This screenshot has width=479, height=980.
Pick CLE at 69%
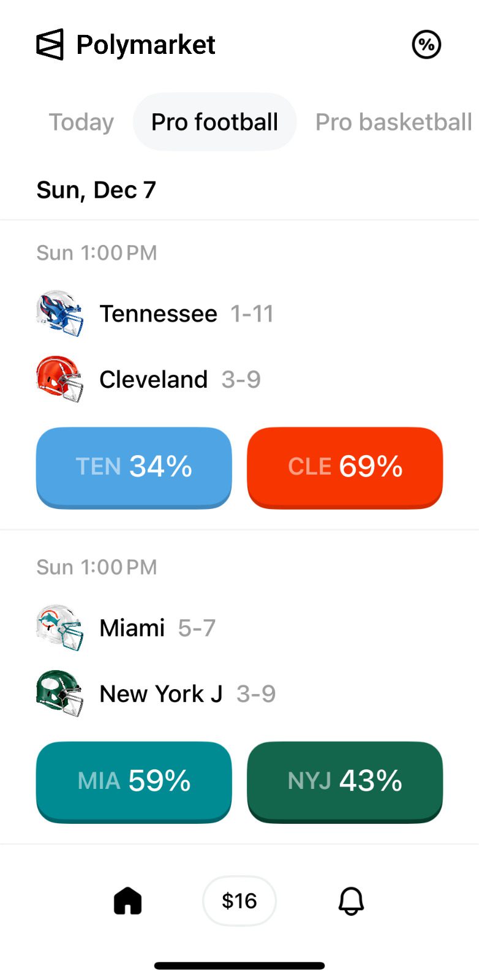point(345,467)
